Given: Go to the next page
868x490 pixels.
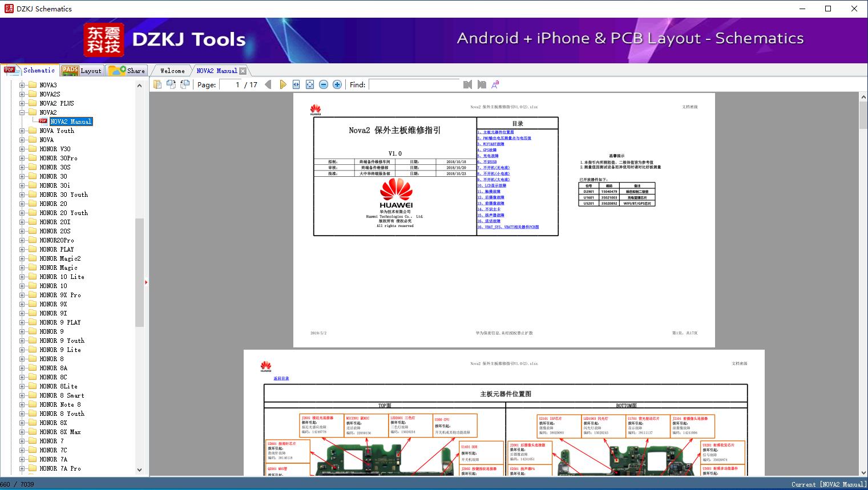Looking at the screenshot, I should point(282,84).
